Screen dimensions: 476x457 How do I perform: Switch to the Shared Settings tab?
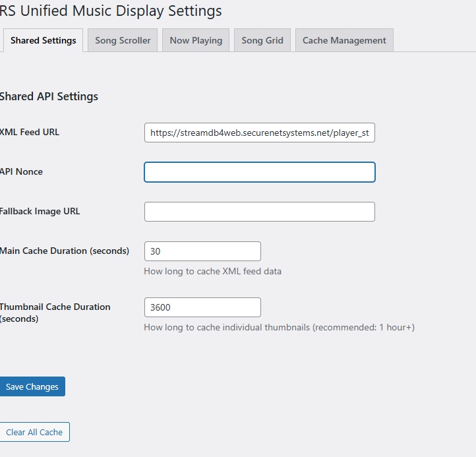click(x=43, y=40)
